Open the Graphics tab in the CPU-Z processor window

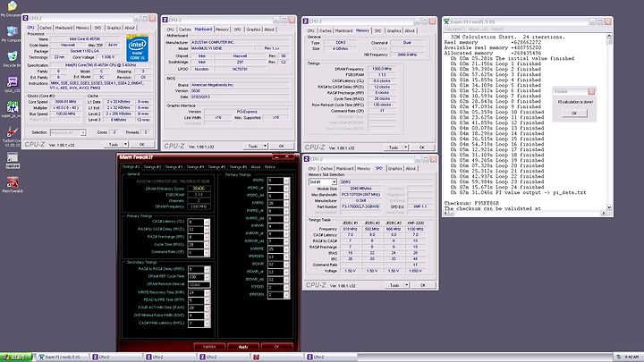[x=114, y=28]
